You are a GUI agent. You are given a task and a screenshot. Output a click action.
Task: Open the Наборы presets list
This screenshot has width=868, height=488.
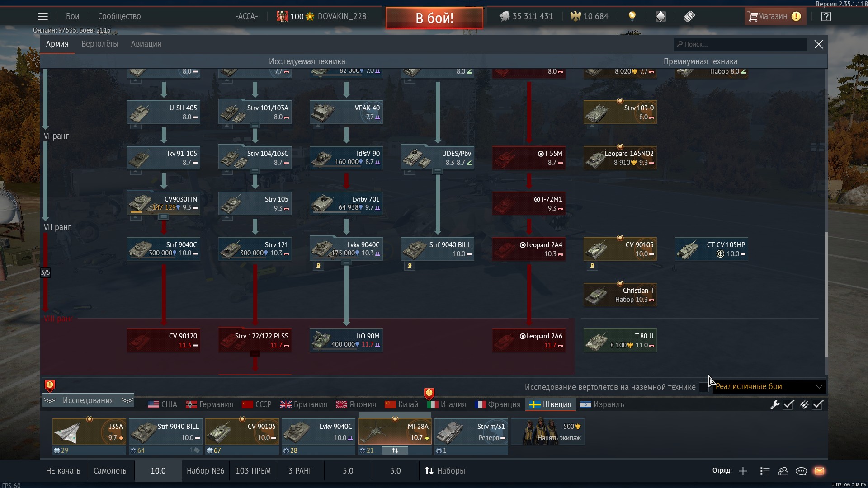click(x=445, y=471)
